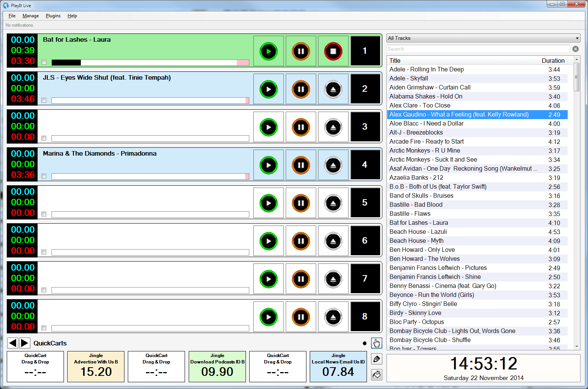Tick the checkbox on player 7
This screenshot has width=588, height=389.
44,290
